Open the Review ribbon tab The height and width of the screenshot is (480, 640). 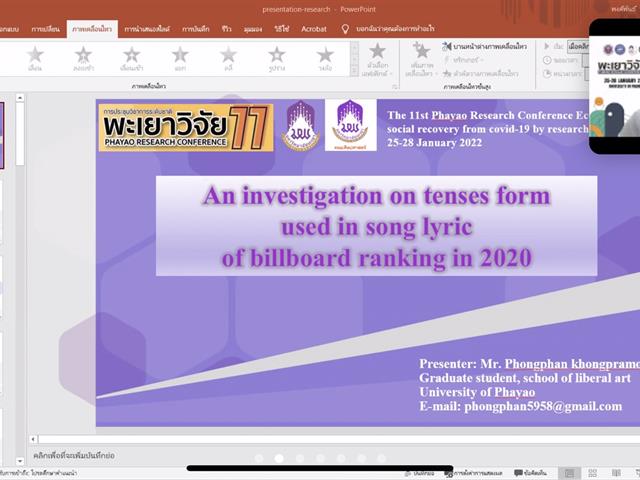point(227,29)
